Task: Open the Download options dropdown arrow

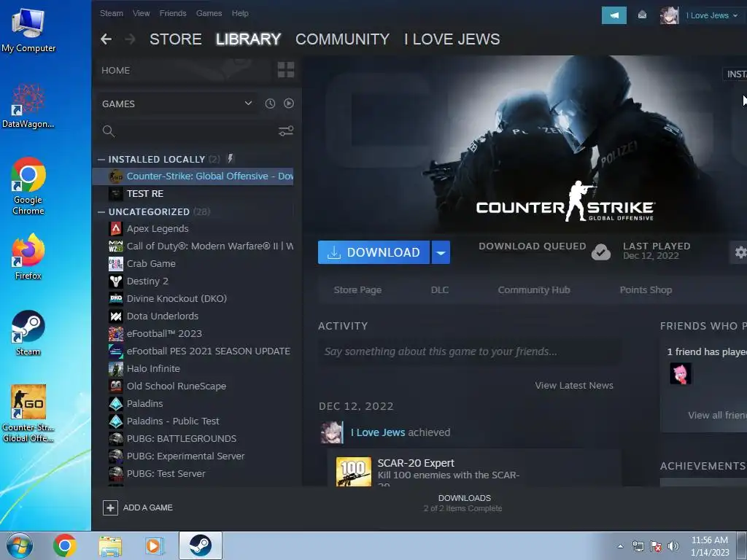Action: 441,252
